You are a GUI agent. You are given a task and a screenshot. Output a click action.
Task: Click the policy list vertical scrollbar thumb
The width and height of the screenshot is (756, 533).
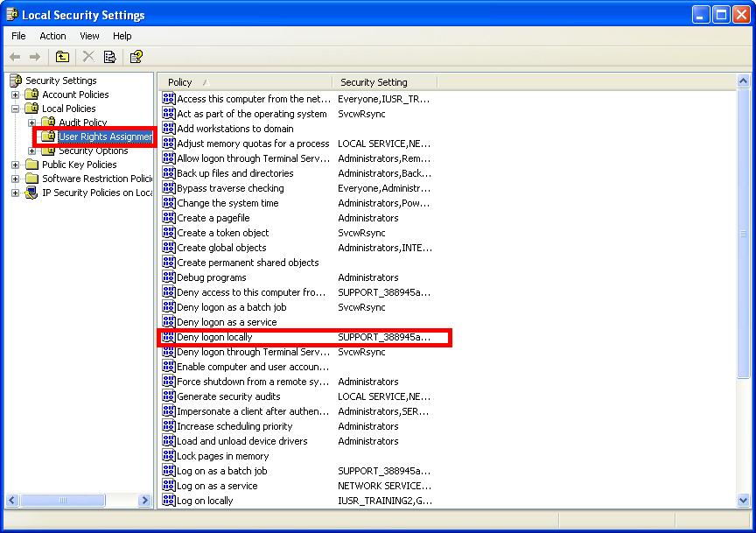(x=743, y=234)
